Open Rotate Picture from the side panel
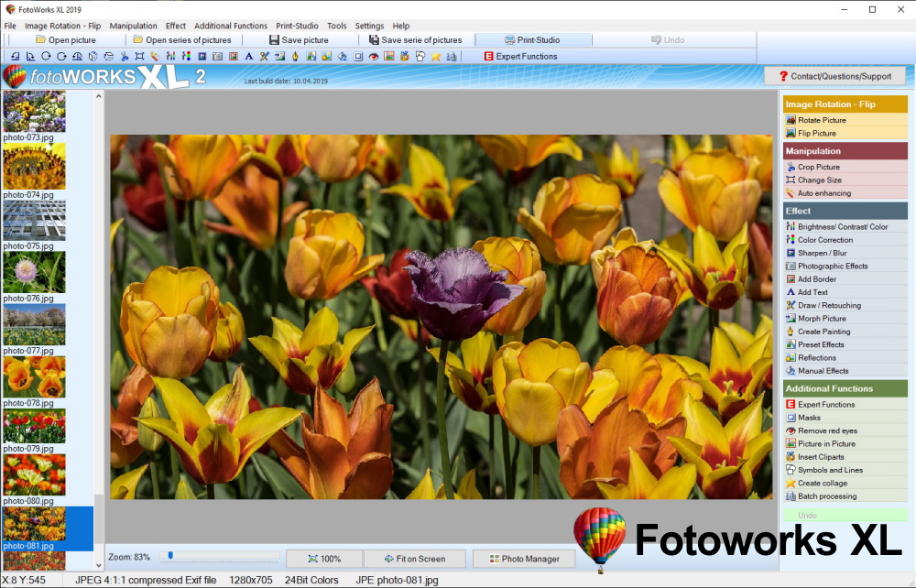916x588 pixels. click(x=821, y=120)
